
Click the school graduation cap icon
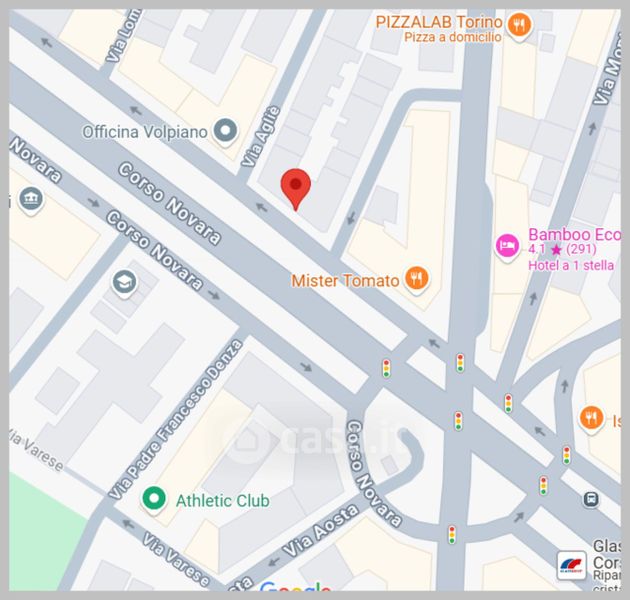124,283
